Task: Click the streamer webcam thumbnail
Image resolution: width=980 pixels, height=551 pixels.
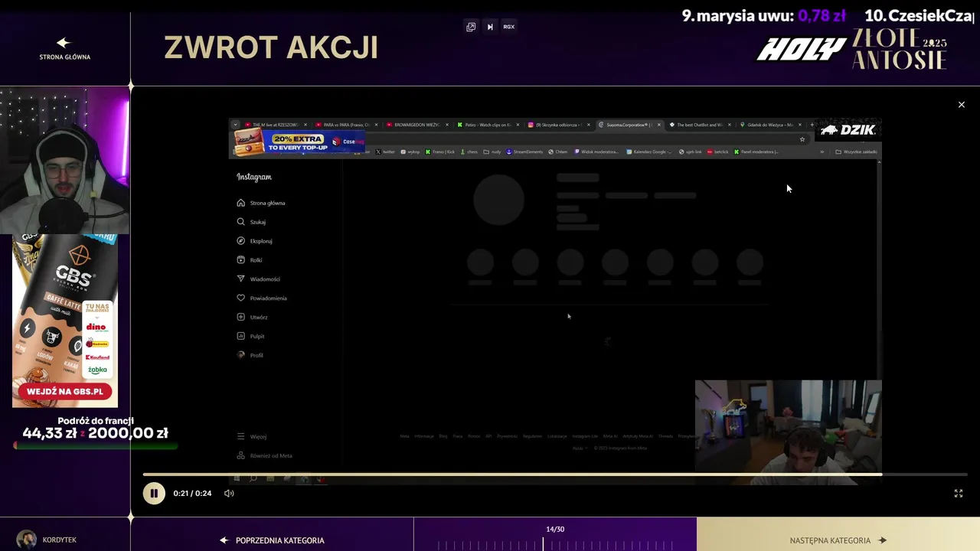Action: (x=64, y=161)
